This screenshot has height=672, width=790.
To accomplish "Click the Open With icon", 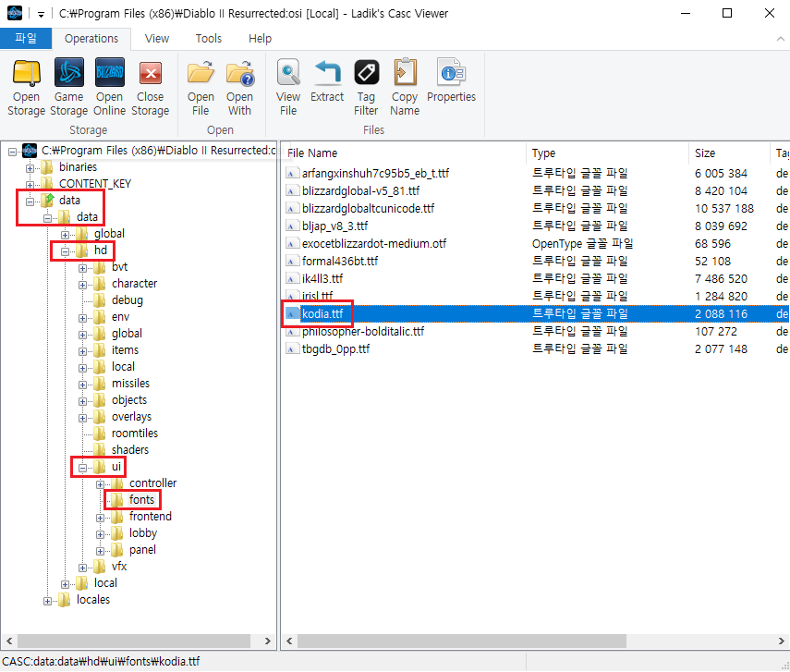I will pos(240,73).
